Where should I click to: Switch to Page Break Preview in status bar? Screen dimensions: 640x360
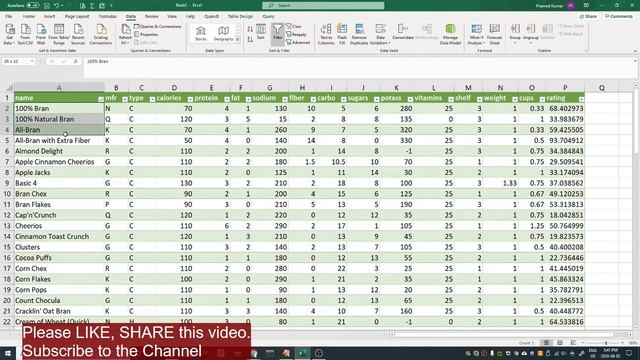tap(573, 343)
